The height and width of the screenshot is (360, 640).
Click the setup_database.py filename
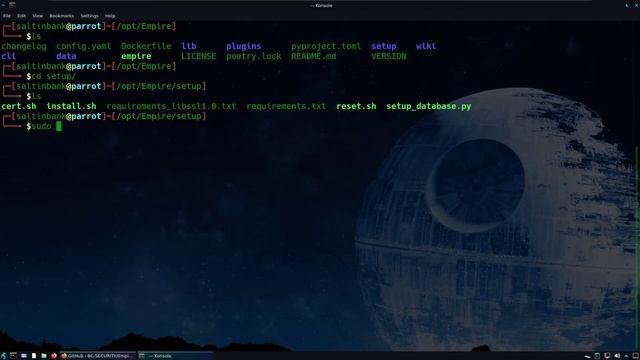pyautogui.click(x=429, y=106)
